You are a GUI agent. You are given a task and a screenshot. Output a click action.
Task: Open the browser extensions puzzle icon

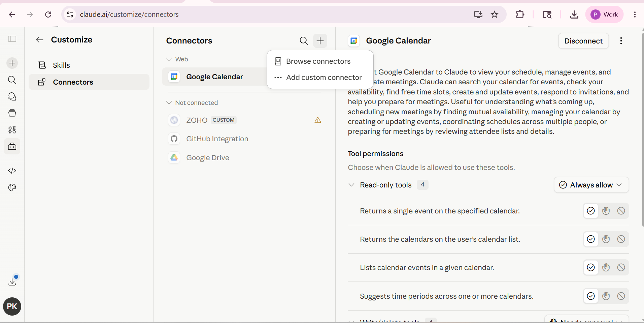[520, 14]
